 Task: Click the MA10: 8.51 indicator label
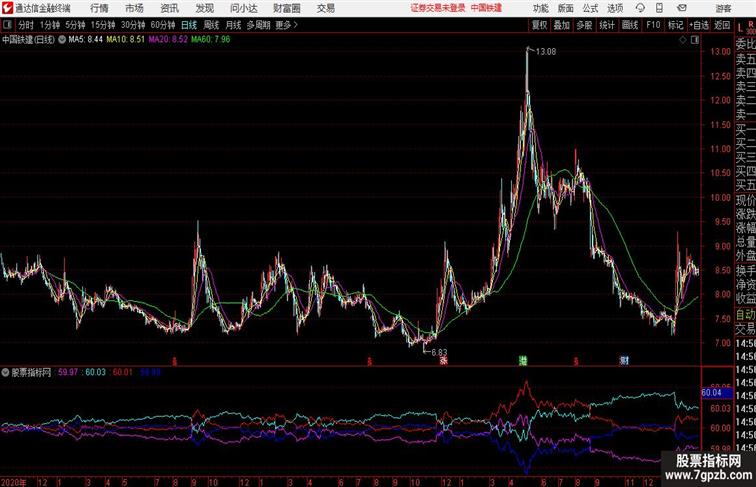[x=125, y=40]
